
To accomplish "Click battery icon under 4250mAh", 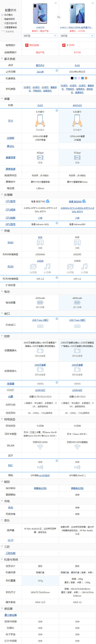I will (x=40, y=303).
